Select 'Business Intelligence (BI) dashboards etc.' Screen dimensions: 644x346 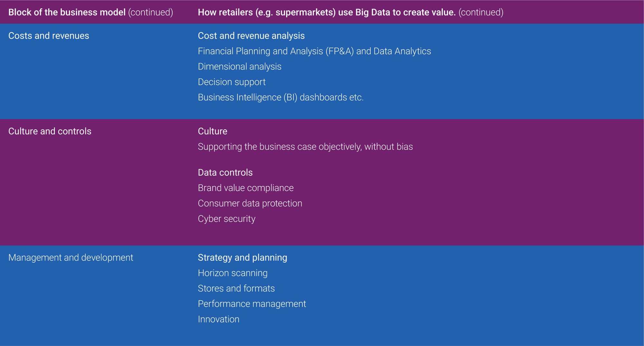(280, 97)
